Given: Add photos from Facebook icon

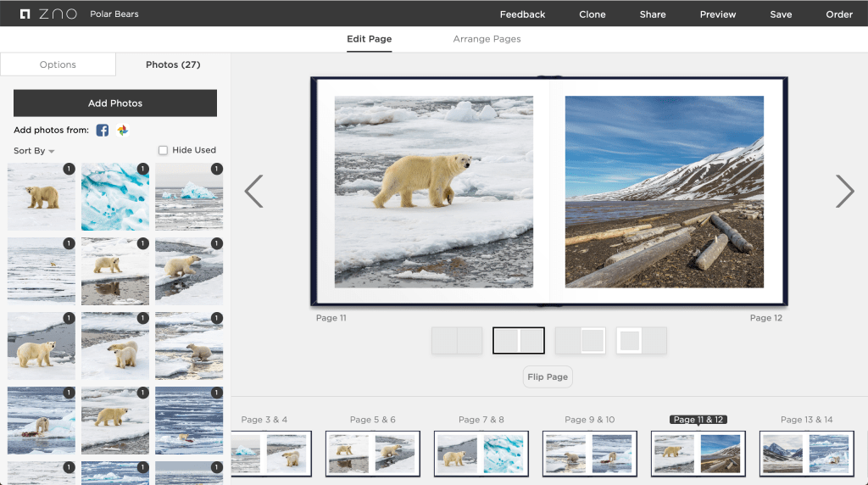Looking at the screenshot, I should [x=103, y=130].
